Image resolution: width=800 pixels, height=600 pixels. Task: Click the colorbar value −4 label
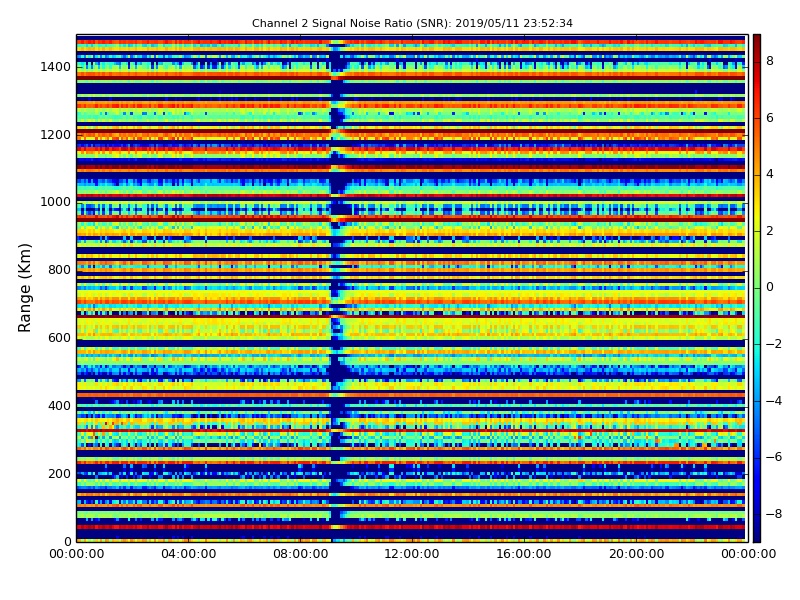tap(774, 401)
